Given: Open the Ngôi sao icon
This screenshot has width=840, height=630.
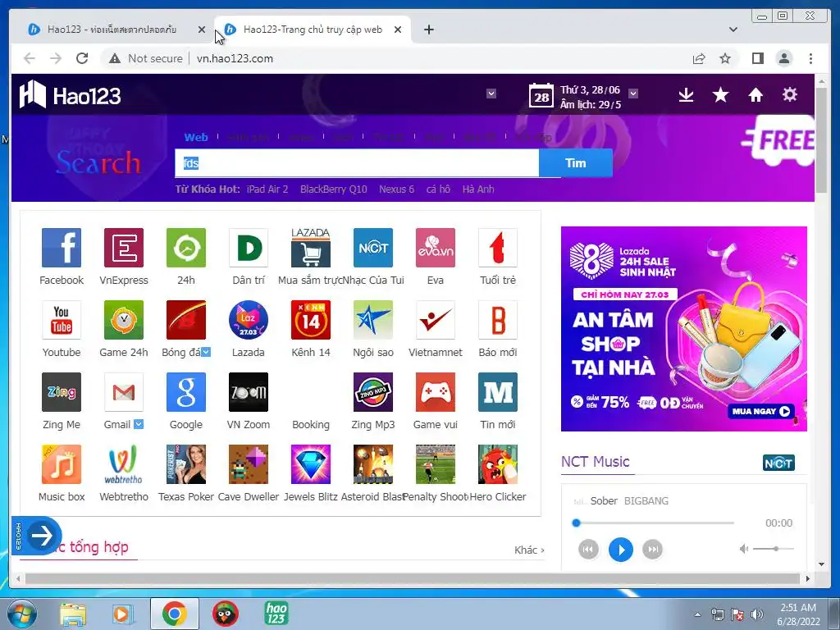Looking at the screenshot, I should (373, 320).
